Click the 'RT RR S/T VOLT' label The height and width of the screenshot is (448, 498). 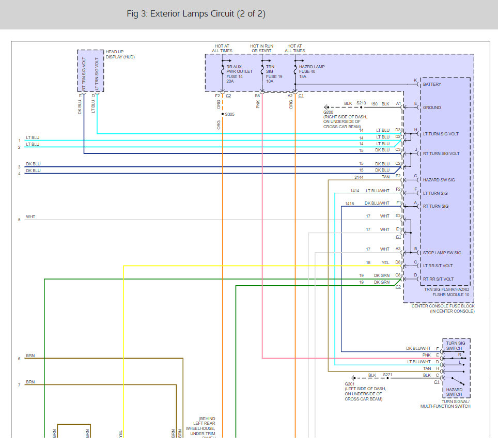(438, 279)
